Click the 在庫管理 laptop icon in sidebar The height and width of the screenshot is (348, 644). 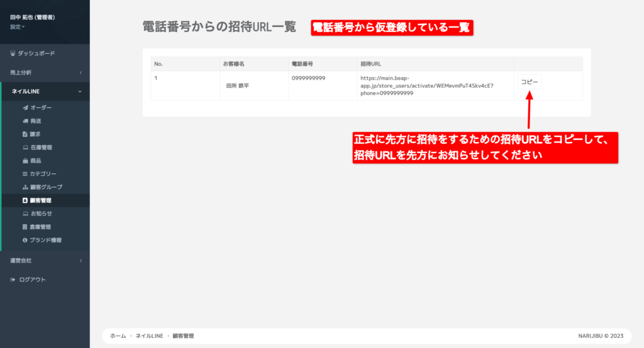pos(25,148)
